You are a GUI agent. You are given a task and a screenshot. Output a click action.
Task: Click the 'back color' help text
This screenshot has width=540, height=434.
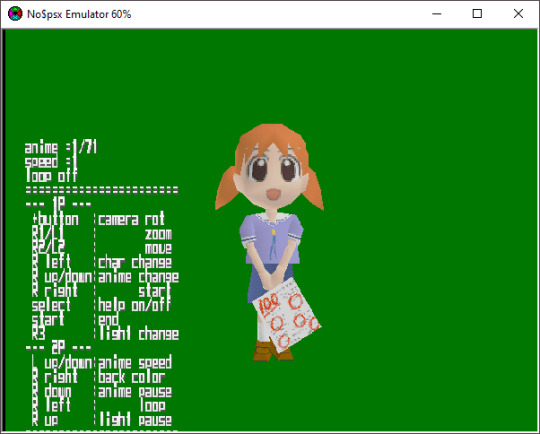pos(132,377)
